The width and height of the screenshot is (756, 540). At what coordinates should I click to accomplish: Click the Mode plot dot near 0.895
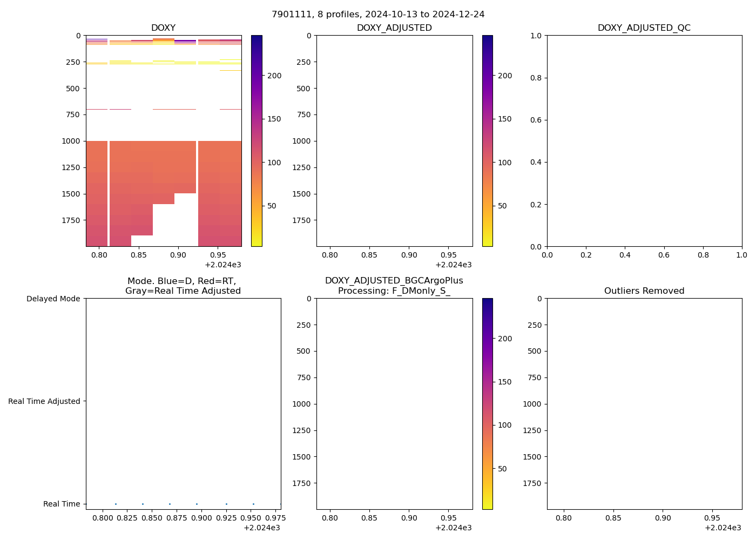[197, 504]
